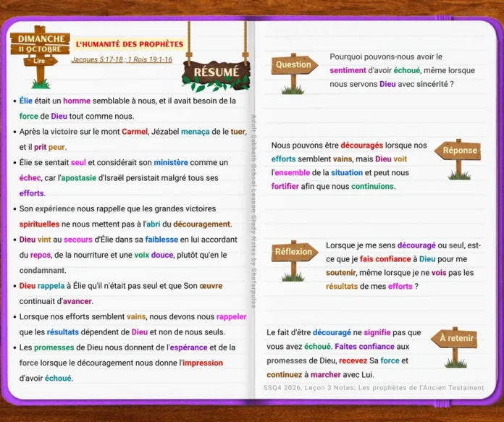Click the blue word Élie in first bullet
This screenshot has width=504, height=422.
coord(26,101)
